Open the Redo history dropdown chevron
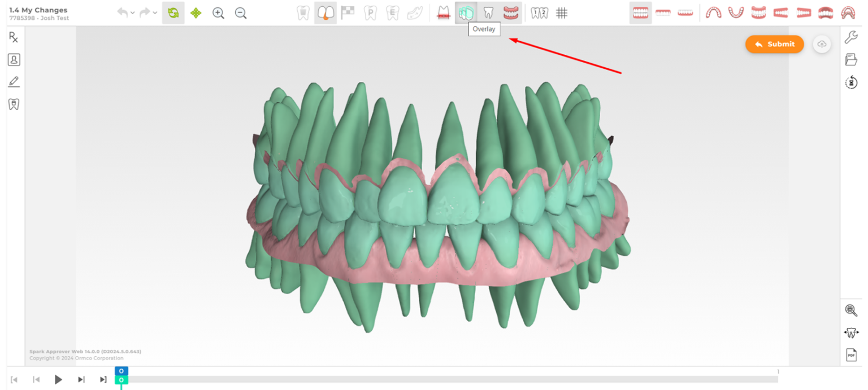 click(155, 13)
